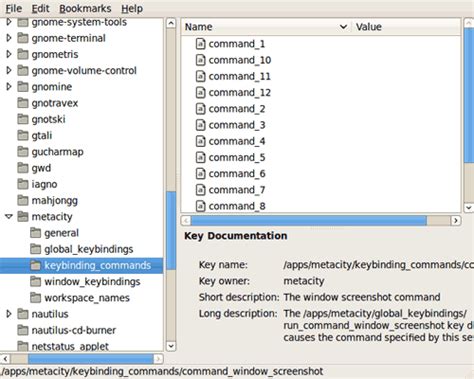This screenshot has width=474, height=379.
Task: Click the tree pane's vertical scrollbar down arrow
Action: click(171, 346)
